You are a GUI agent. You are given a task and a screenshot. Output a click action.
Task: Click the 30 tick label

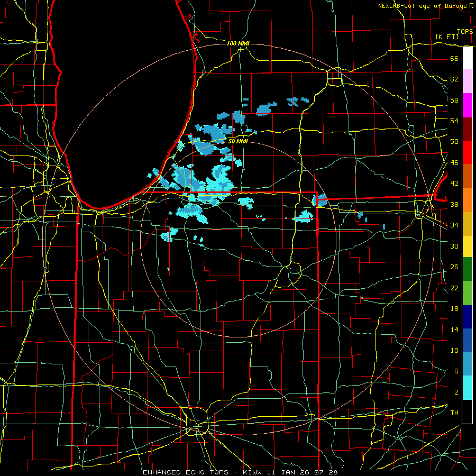[x=454, y=246]
